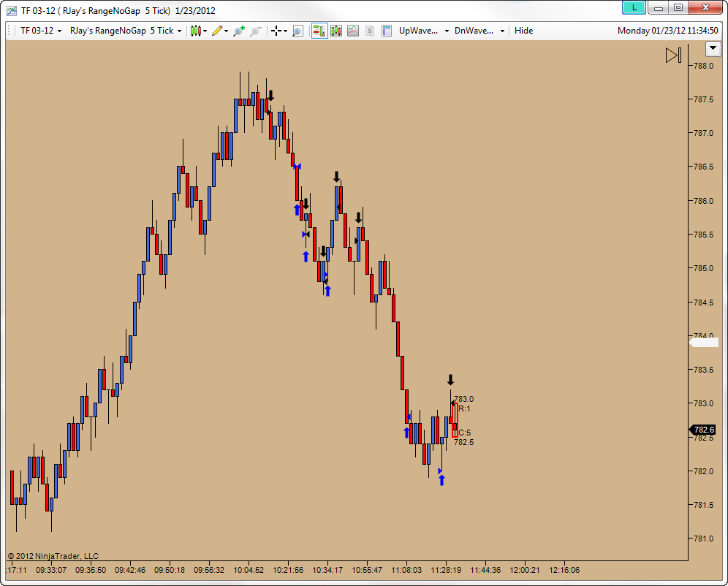The image size is (728, 586).
Task: Open the data series icon
Action: [336, 31]
